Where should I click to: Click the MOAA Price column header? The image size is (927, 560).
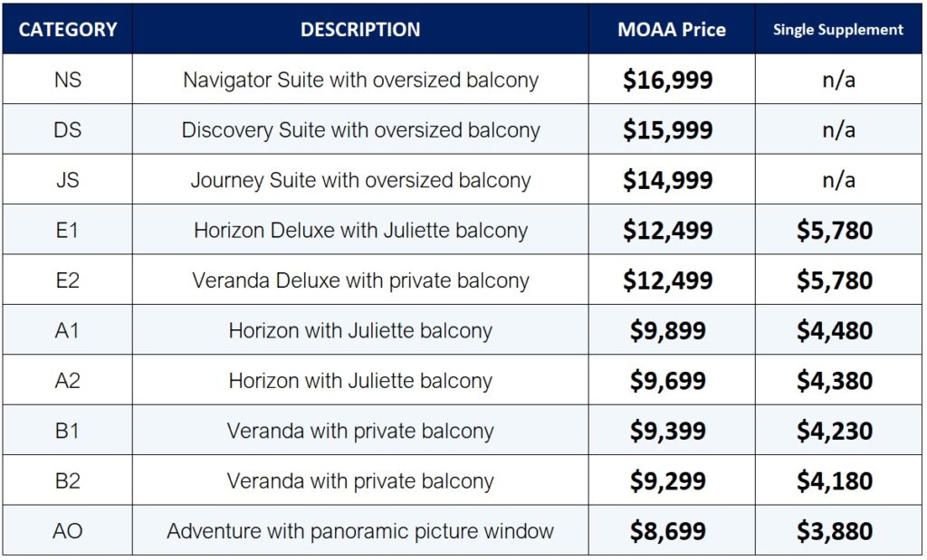click(671, 29)
